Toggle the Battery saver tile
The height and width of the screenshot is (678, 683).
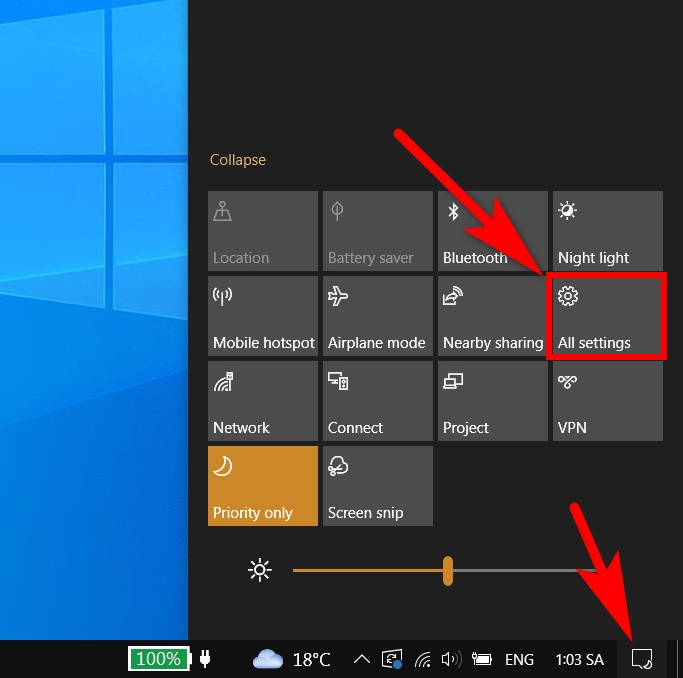click(x=378, y=231)
